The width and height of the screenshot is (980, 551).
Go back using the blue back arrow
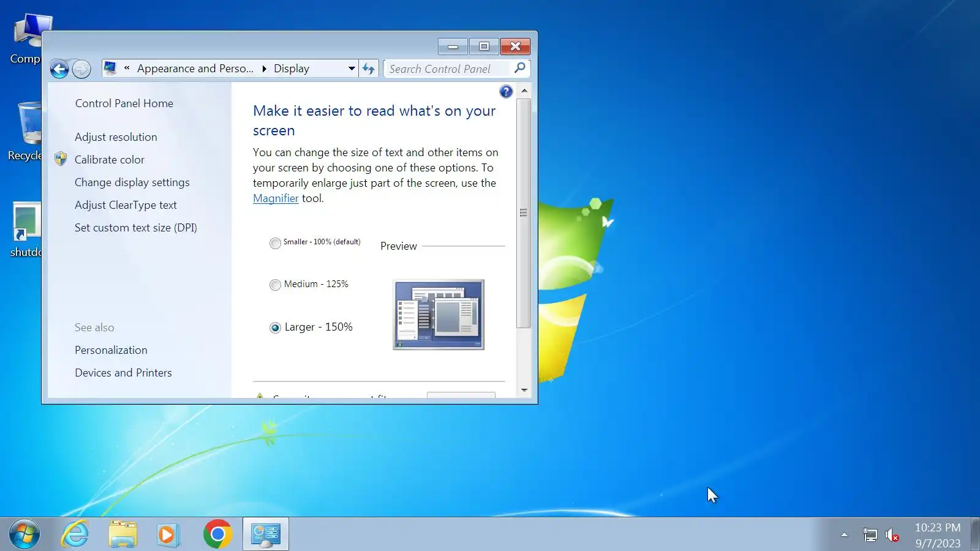pos(59,69)
